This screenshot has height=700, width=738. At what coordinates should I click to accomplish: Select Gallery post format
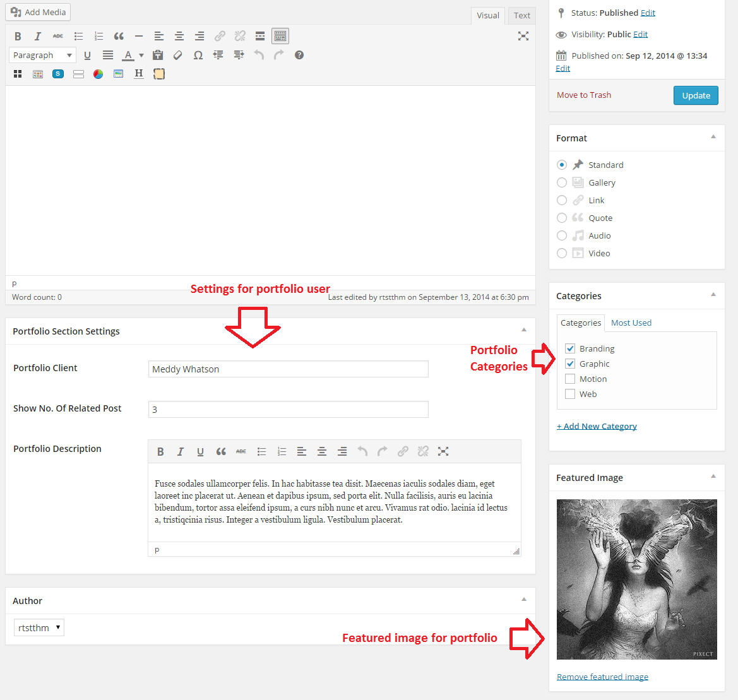[x=561, y=182]
